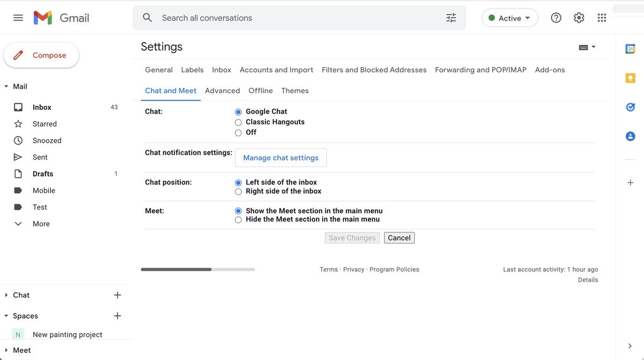This screenshot has width=644, height=360.
Task: Open the Terms link
Action: [x=329, y=270]
